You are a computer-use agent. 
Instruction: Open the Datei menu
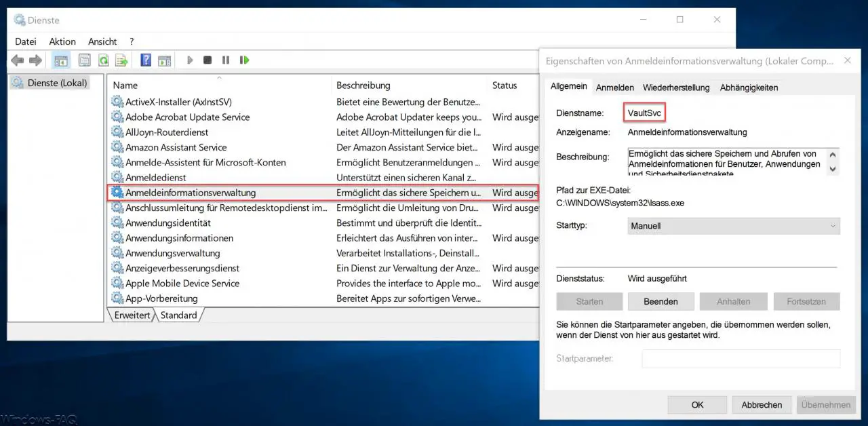click(26, 41)
